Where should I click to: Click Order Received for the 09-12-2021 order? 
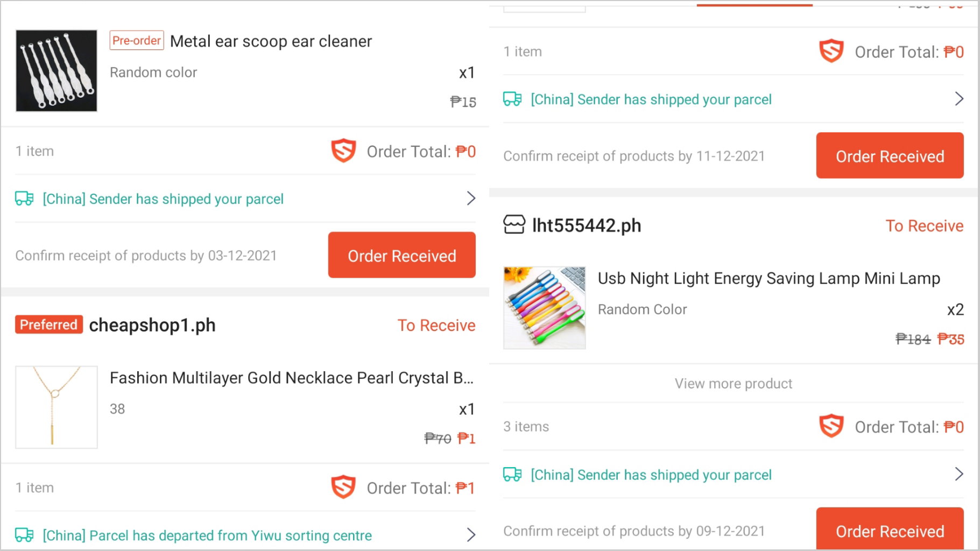(x=890, y=529)
